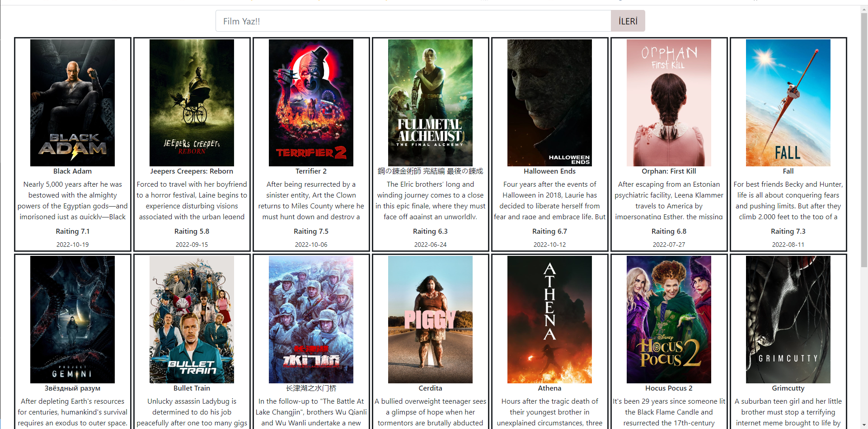Open the Fullmetal Alchemist poster
This screenshot has height=429, width=868.
tap(430, 103)
